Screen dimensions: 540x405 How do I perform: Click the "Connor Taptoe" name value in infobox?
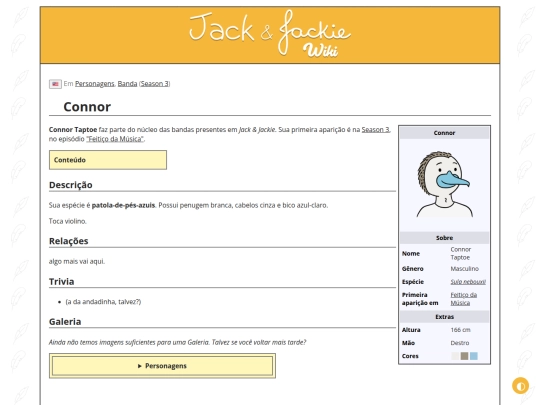coord(460,253)
